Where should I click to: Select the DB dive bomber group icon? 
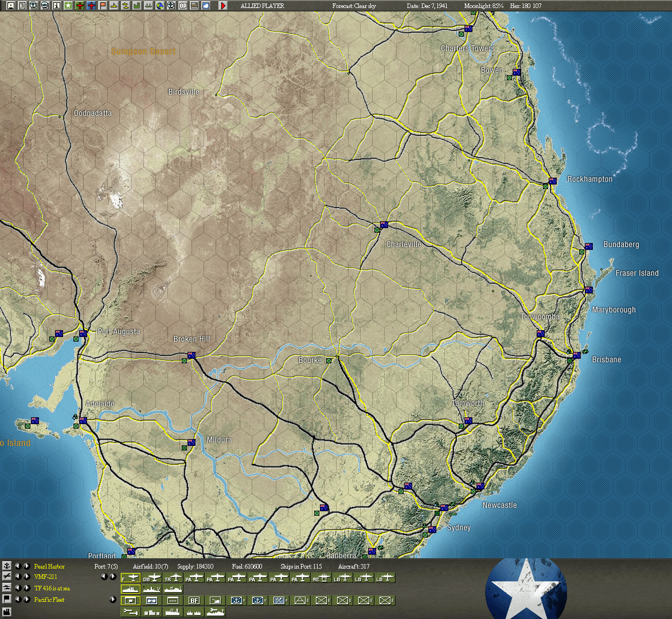pyautogui.click(x=152, y=578)
